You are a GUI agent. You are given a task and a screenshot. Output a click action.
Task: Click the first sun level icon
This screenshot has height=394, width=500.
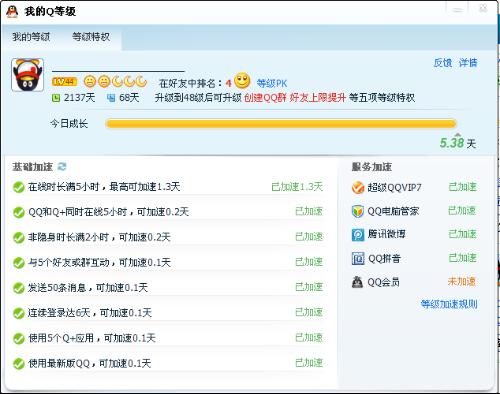pyautogui.click(x=90, y=81)
